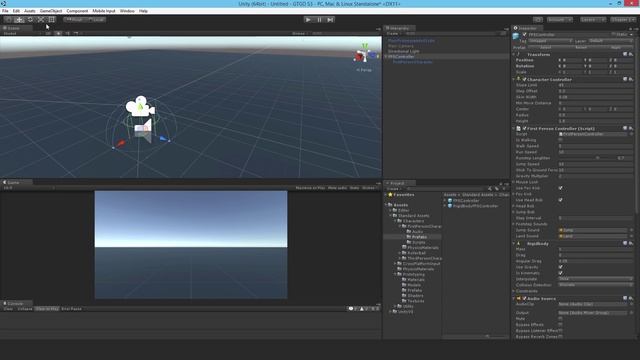This screenshot has width=640, height=360.
Task: Open the File menu
Action: 5,11
